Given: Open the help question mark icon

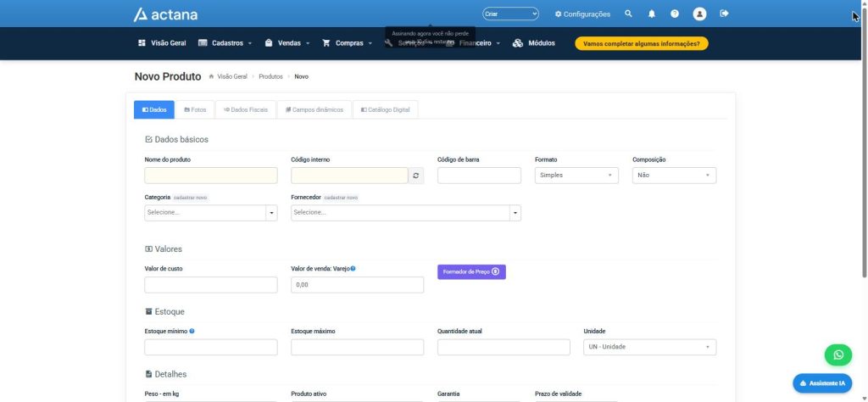Looking at the screenshot, I should click(674, 14).
